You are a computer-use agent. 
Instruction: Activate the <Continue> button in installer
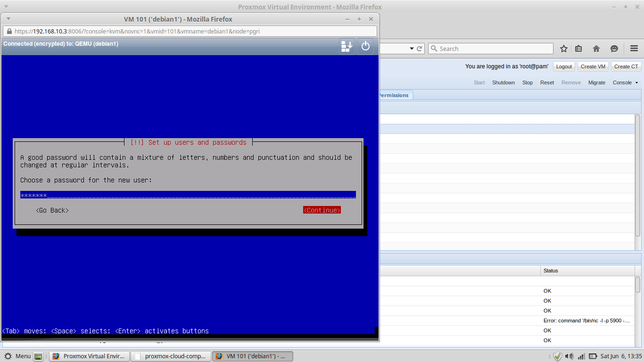click(322, 210)
